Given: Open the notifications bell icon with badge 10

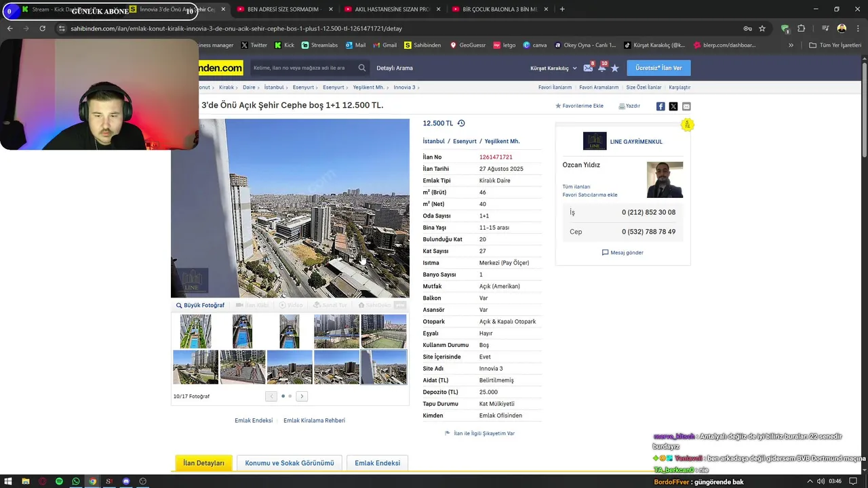Looking at the screenshot, I should click(x=601, y=68).
